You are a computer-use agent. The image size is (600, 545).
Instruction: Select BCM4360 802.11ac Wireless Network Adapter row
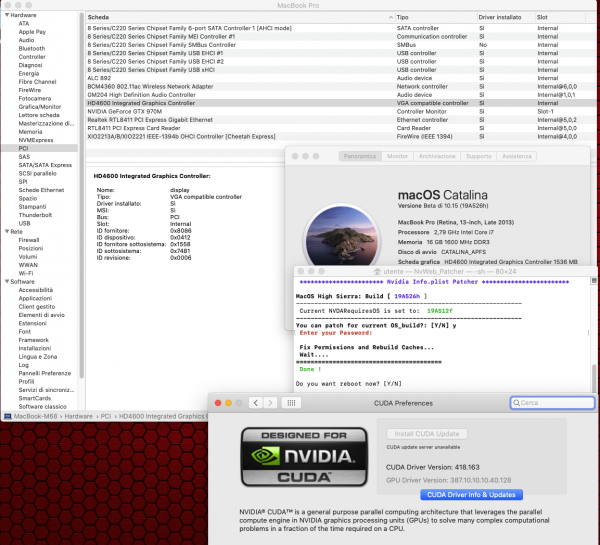tap(341, 86)
